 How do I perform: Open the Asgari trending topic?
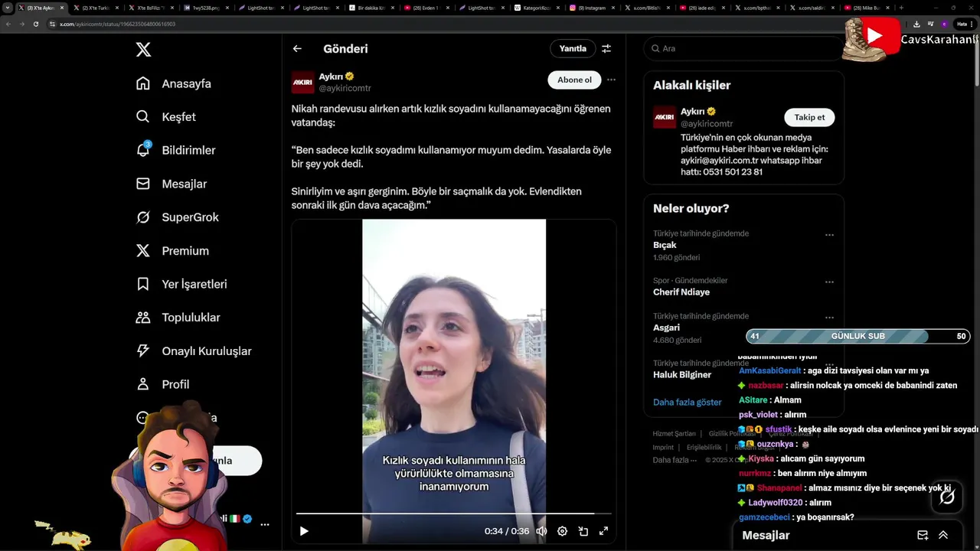[666, 328]
